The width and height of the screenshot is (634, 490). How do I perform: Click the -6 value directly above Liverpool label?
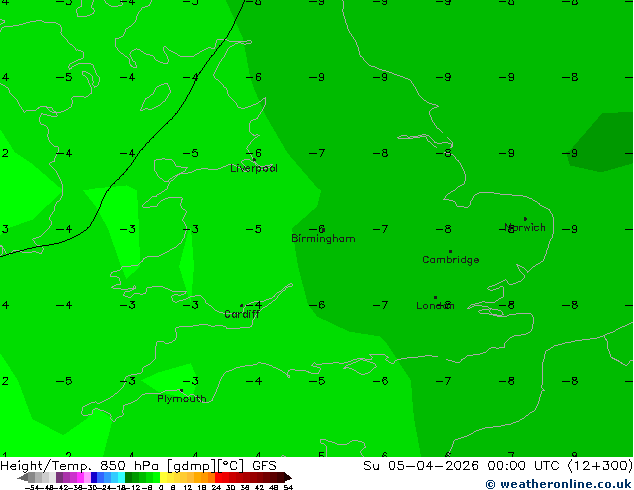tap(254, 153)
